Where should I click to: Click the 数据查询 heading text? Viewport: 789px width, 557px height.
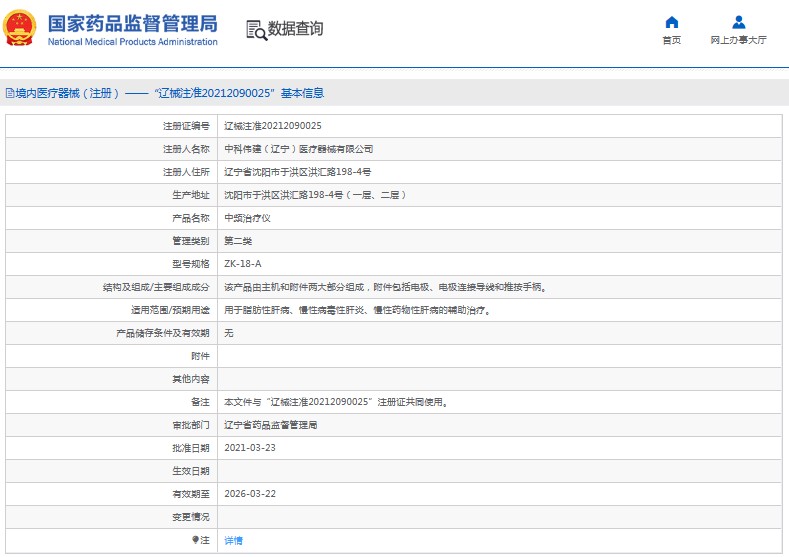click(x=295, y=29)
